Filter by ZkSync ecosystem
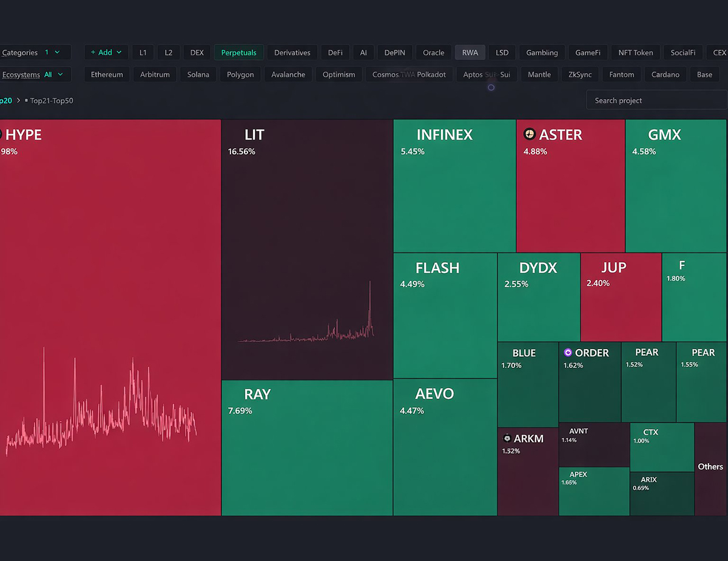The image size is (728, 561). click(580, 75)
